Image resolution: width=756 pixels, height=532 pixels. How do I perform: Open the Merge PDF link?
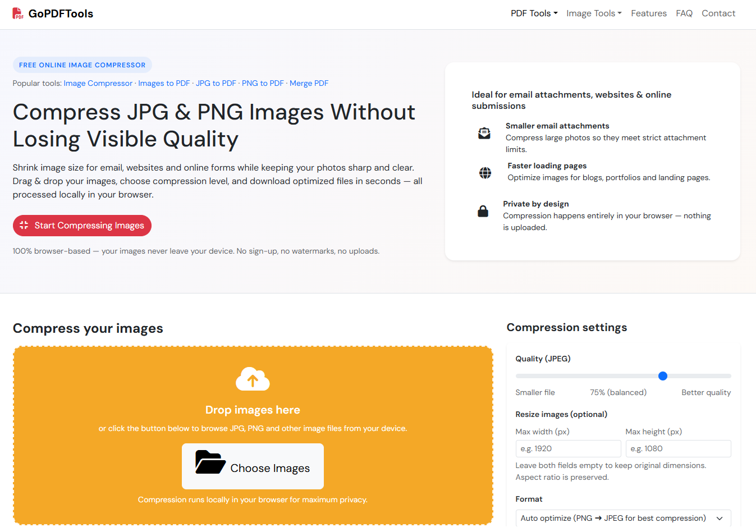click(309, 83)
